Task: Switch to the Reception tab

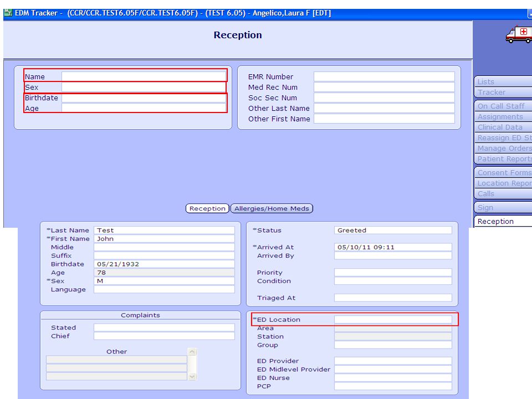Action: 207,208
